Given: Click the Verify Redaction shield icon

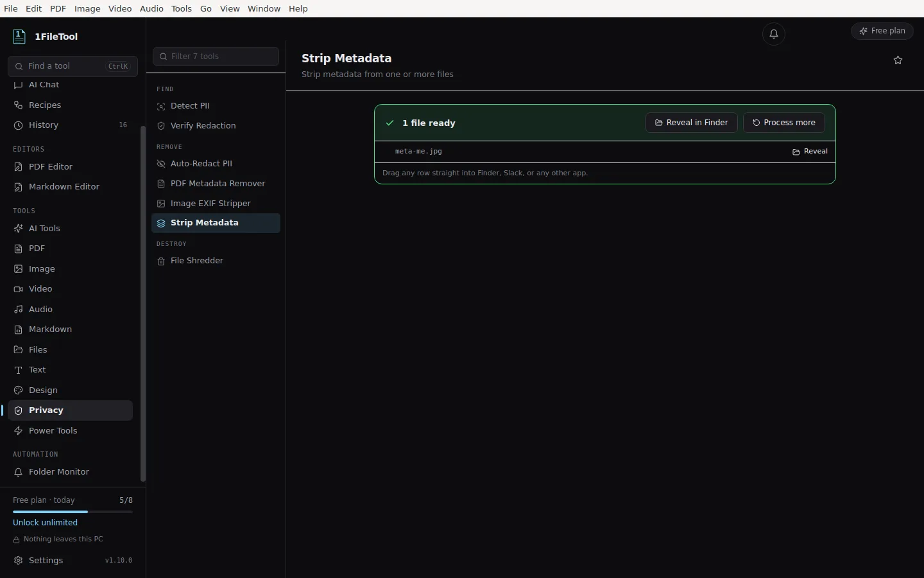Looking at the screenshot, I should click(x=161, y=126).
